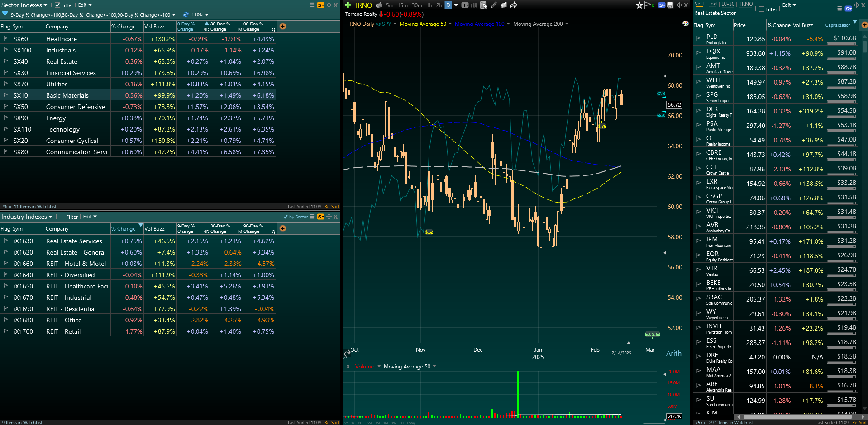
Task: Toggle the Filter checkbox in Real Estate Sector watchlist
Action: pyautogui.click(x=762, y=9)
